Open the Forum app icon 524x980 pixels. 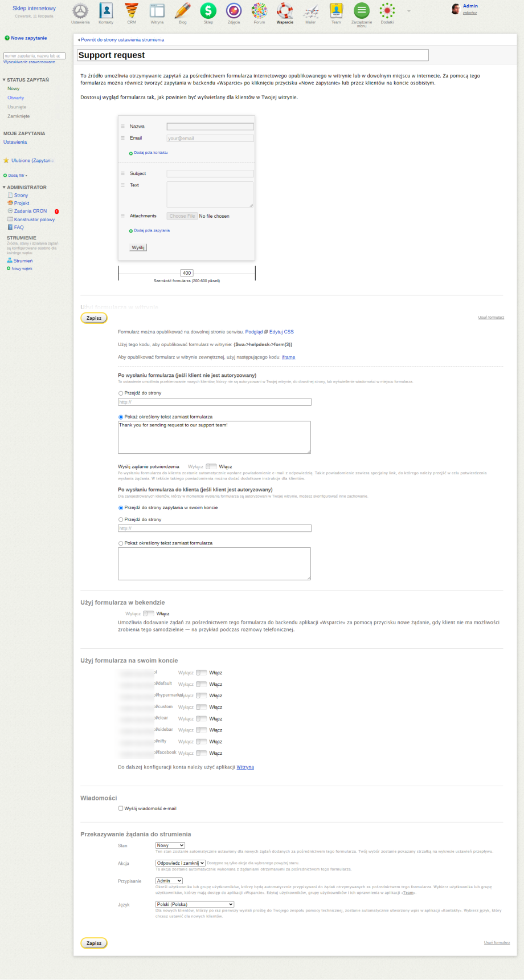point(259,11)
